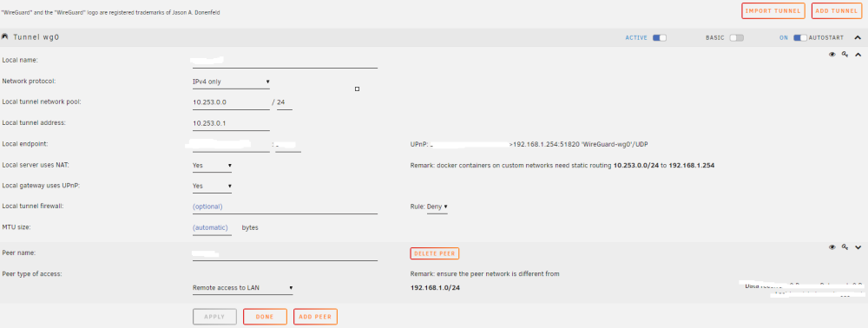Toggle the BASIC view switch
The width and height of the screenshot is (868, 328).
pyautogui.click(x=736, y=37)
